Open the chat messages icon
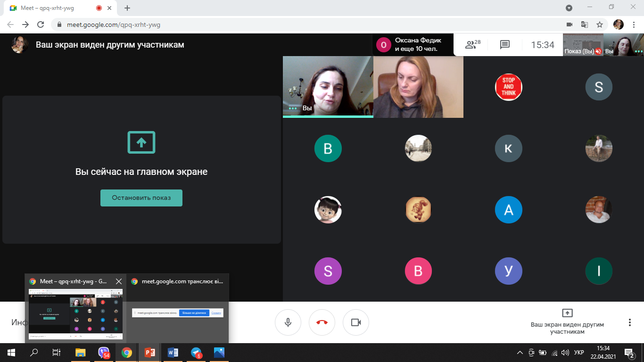The height and width of the screenshot is (362, 644). click(x=504, y=45)
